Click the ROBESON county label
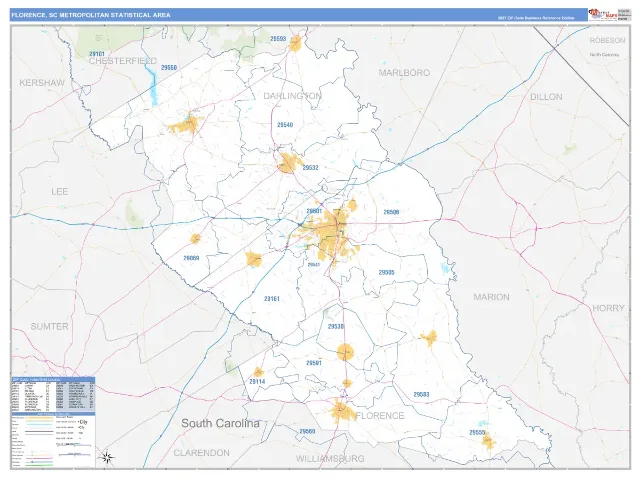Screen dimensions: 640x480 (x=607, y=40)
